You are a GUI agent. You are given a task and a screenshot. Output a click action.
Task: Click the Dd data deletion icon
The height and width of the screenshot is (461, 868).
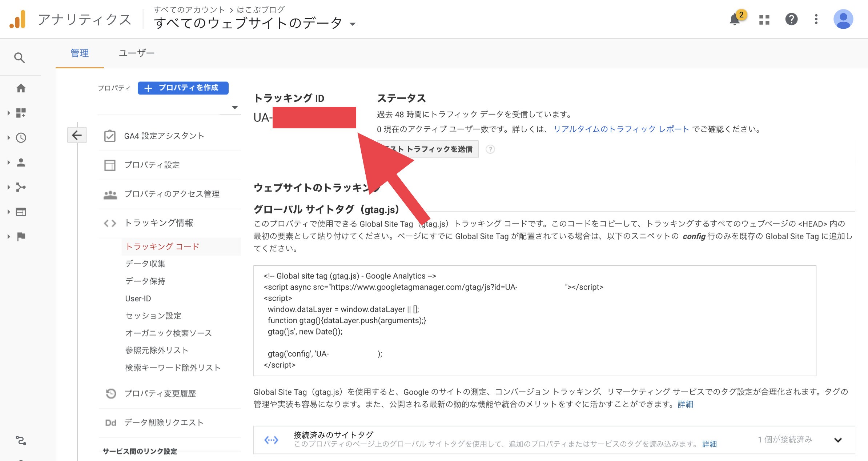(110, 423)
